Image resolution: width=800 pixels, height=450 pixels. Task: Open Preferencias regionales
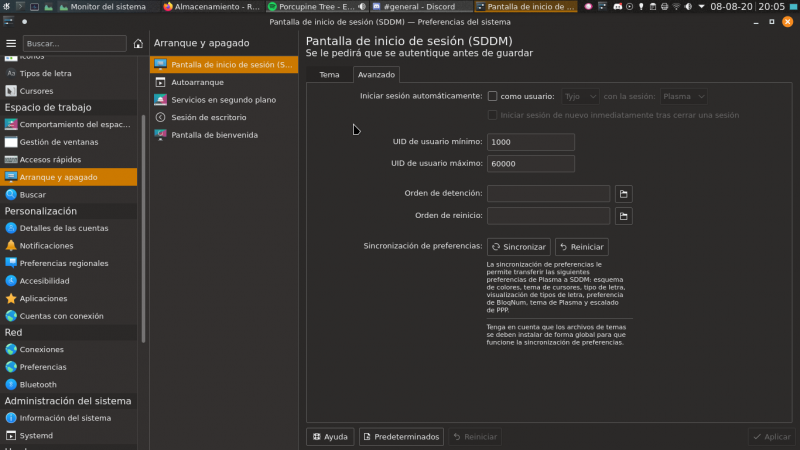(x=68, y=263)
